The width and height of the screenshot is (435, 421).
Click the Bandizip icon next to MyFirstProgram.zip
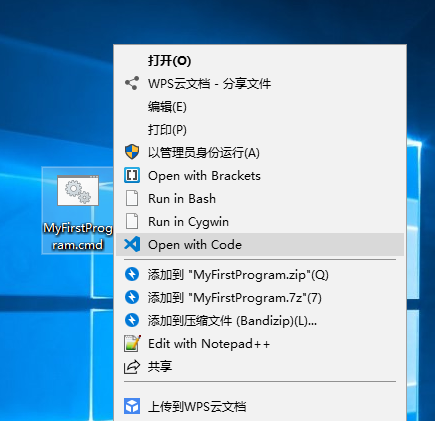click(x=132, y=274)
